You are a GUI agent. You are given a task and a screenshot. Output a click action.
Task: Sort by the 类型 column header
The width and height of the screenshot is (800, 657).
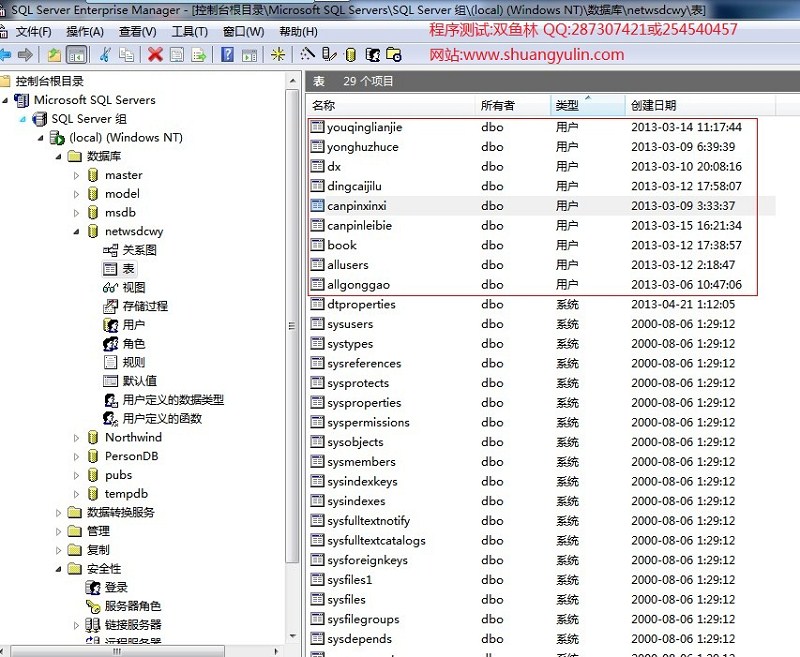(588, 106)
